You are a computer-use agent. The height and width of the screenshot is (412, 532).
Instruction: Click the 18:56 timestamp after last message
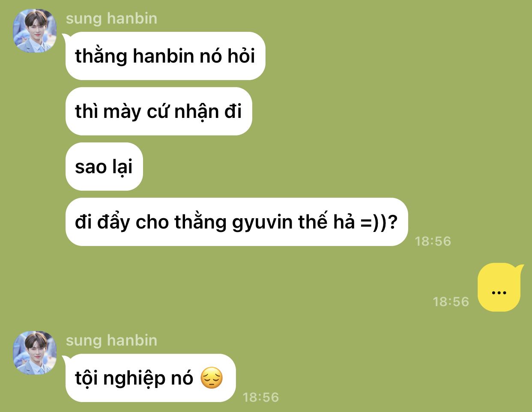coord(261,397)
